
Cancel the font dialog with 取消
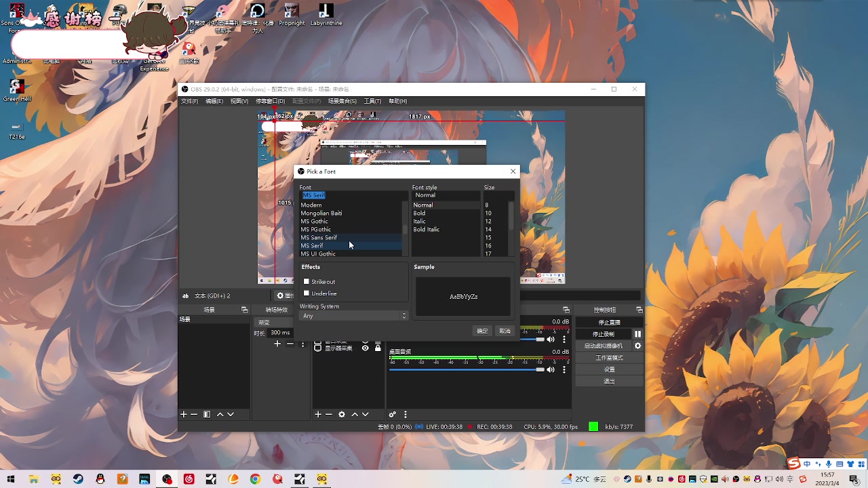[505, 331]
